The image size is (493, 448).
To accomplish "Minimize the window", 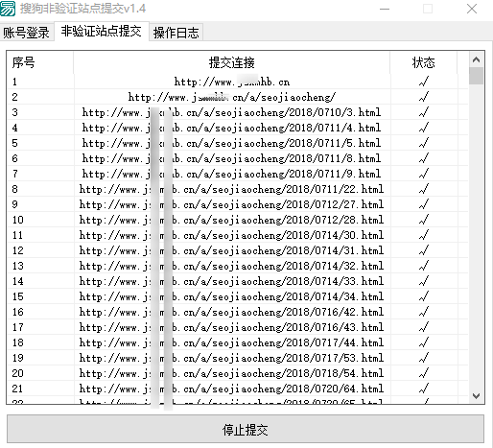I will click(x=385, y=9).
